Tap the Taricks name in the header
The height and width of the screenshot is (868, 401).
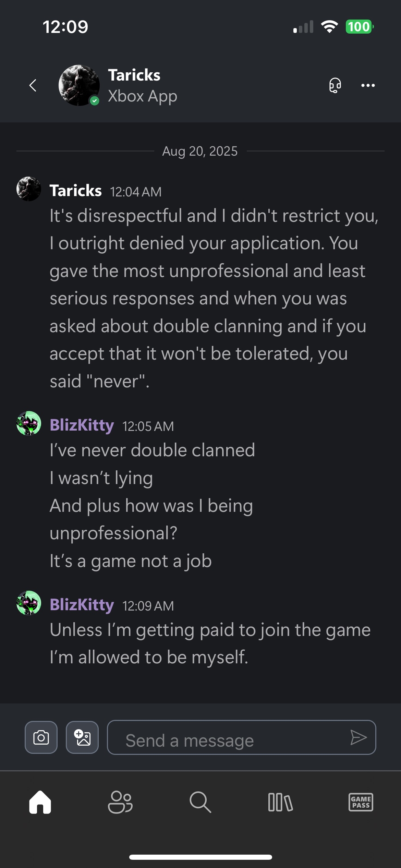tap(134, 75)
